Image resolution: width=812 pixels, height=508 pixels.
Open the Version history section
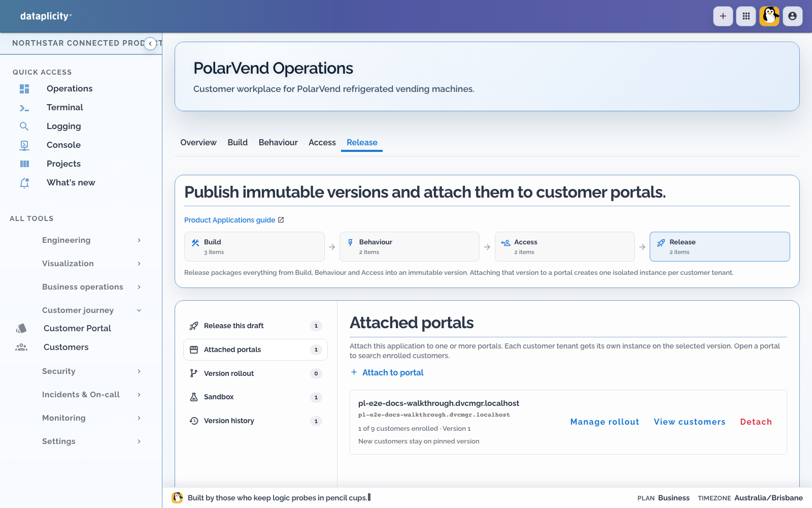[x=255, y=421]
